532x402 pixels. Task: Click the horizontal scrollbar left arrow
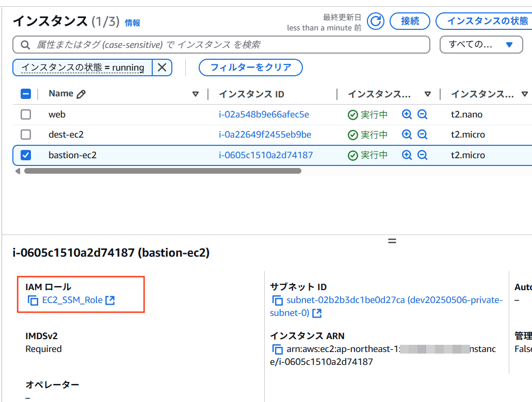click(x=18, y=171)
